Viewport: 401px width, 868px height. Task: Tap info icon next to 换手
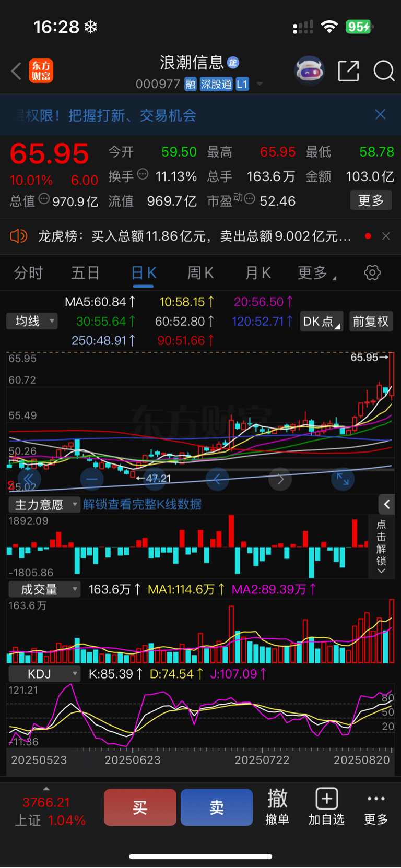pyautogui.click(x=143, y=174)
